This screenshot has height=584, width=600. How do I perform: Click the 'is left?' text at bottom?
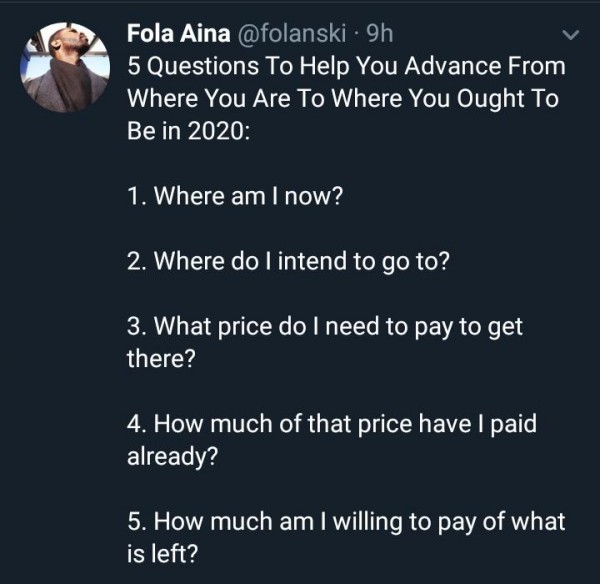point(163,554)
